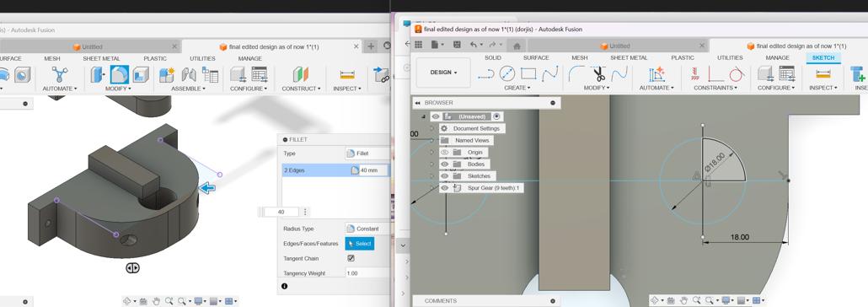Expand the CONSTRAINTS dropdown menu
Image resolution: width=868 pixels, height=307 pixels.
(715, 88)
